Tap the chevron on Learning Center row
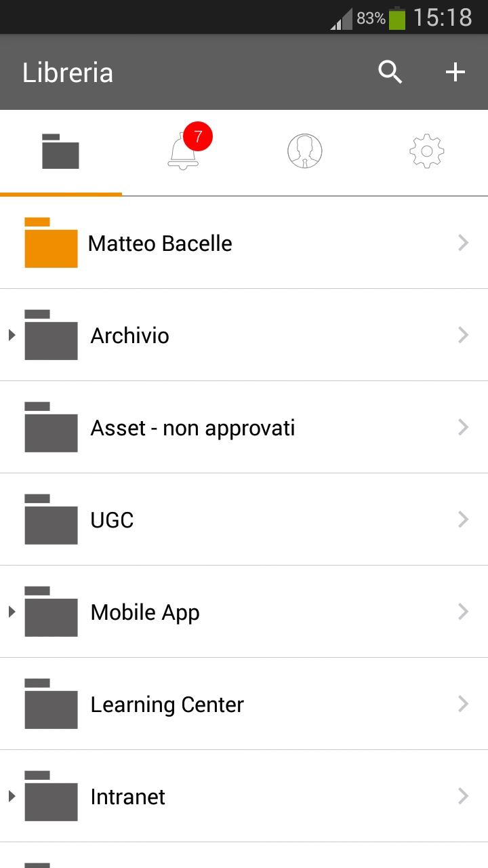488x868 pixels. (x=464, y=704)
